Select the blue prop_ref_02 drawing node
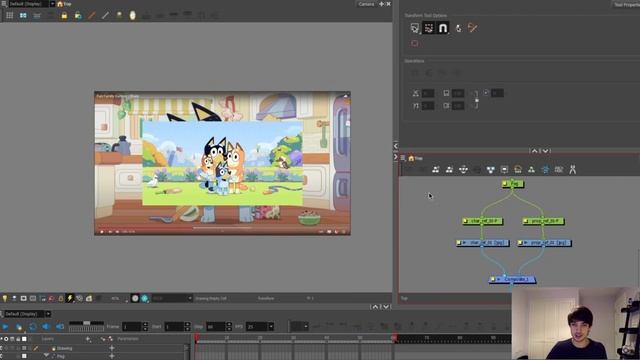 (x=544, y=242)
